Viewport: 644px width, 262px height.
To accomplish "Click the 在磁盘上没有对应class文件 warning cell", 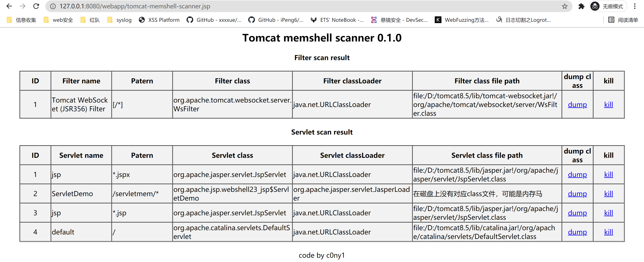I will pos(487,194).
